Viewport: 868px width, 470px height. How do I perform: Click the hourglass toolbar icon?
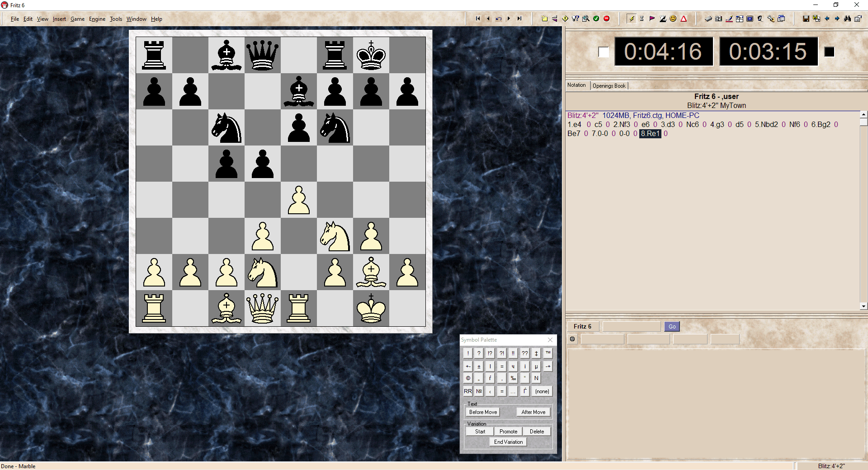pyautogui.click(x=642, y=19)
